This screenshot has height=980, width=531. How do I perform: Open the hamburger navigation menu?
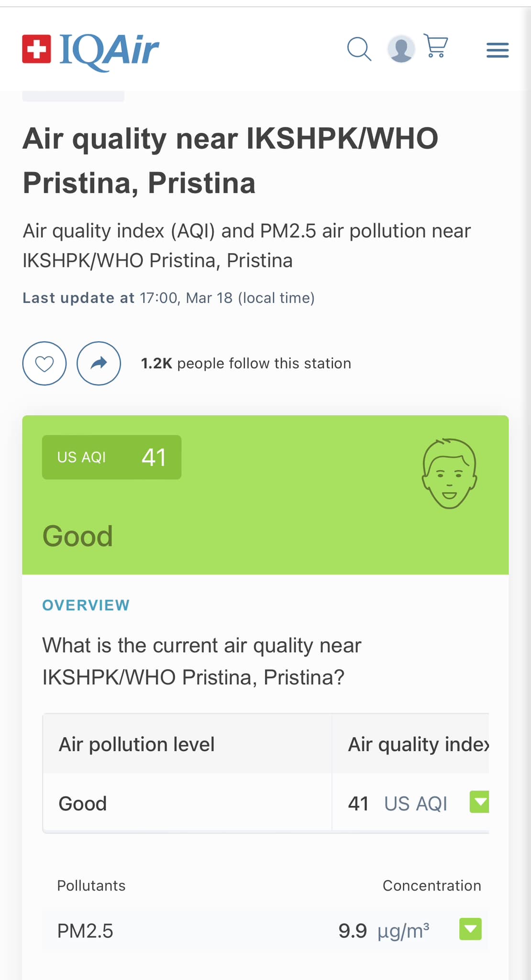tap(498, 50)
